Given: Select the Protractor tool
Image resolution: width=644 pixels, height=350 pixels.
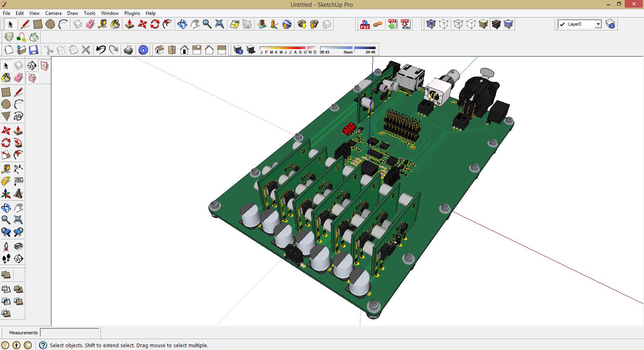Looking at the screenshot, I should click(6, 181).
